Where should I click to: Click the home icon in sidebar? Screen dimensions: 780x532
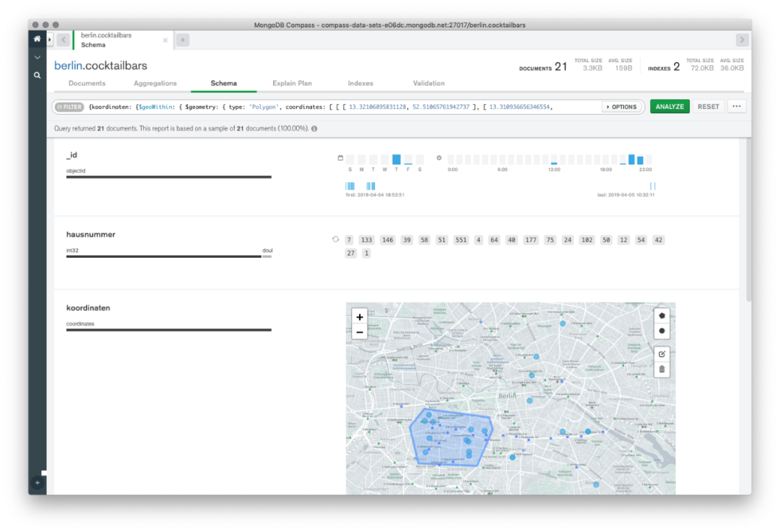(x=38, y=39)
